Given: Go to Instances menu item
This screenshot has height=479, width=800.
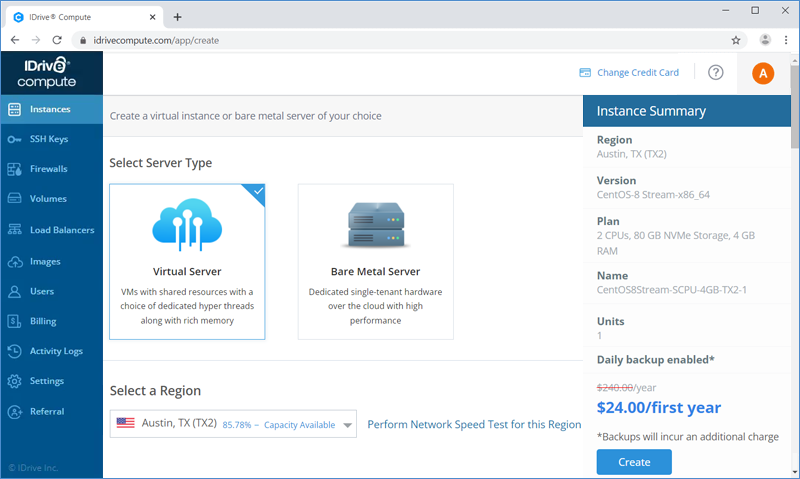Looking at the screenshot, I should pyautogui.click(x=52, y=109).
